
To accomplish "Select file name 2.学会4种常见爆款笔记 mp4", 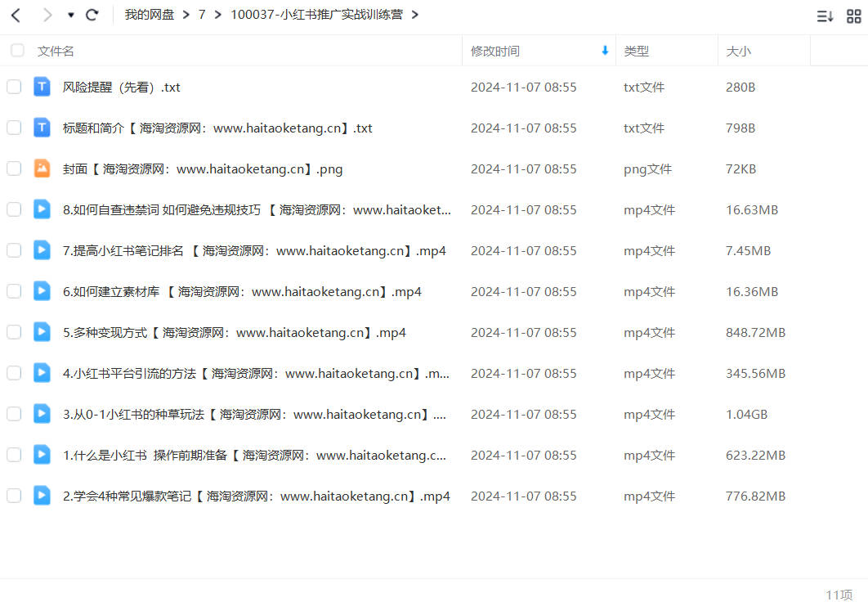I will coord(257,496).
